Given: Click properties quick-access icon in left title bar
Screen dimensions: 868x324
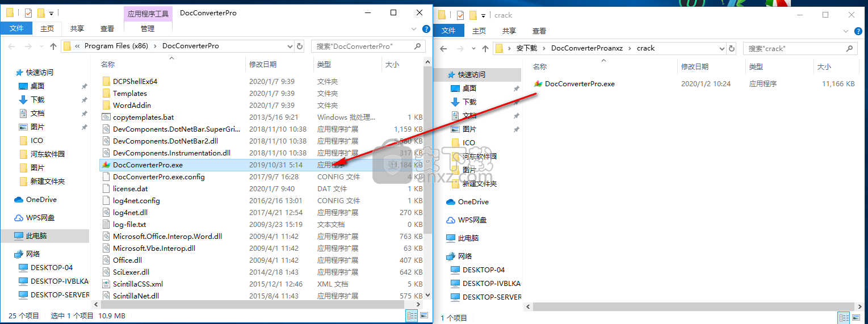Looking at the screenshot, I should (x=29, y=12).
